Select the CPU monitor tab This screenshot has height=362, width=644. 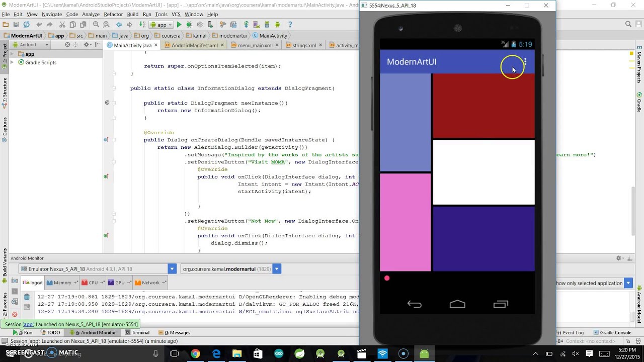coord(93,283)
